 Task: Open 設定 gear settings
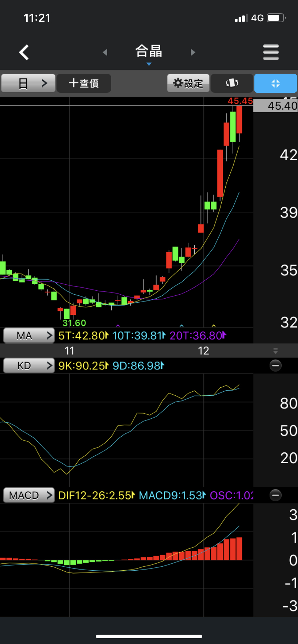pyautogui.click(x=188, y=83)
